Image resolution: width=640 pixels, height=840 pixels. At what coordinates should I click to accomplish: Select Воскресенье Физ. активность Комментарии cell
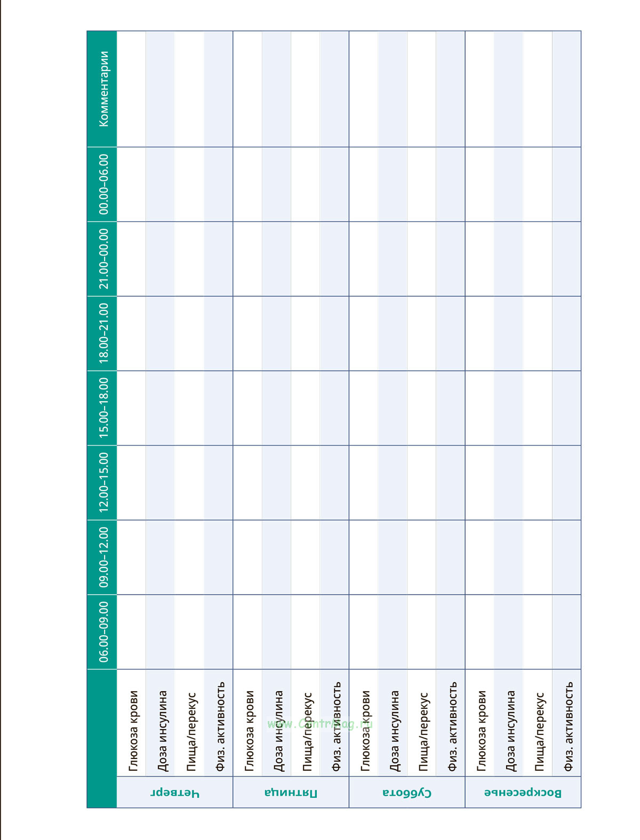pyautogui.click(x=566, y=89)
